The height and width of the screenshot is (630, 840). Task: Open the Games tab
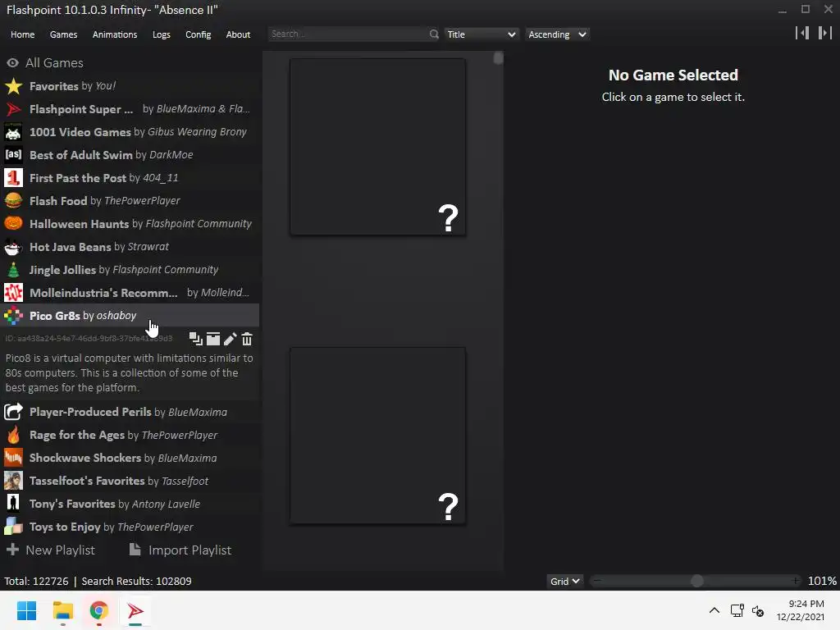[x=63, y=34]
